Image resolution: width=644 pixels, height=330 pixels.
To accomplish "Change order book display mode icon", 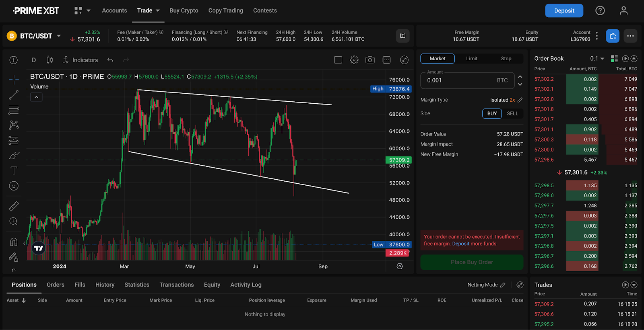I will (x=614, y=59).
